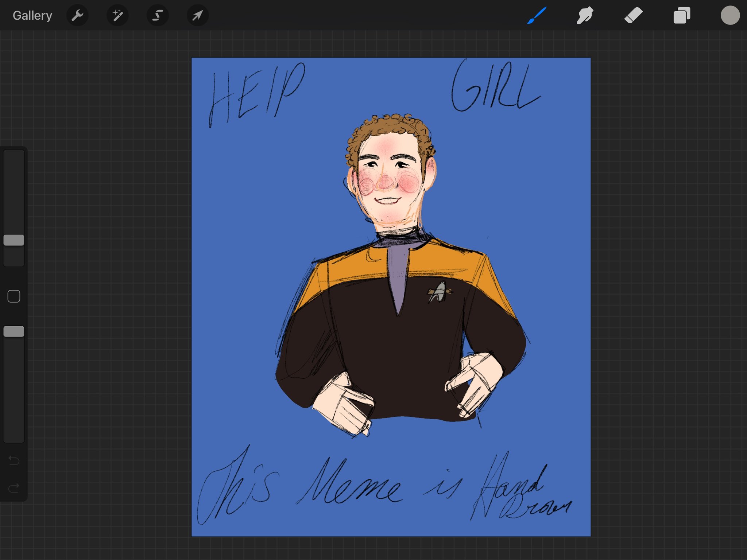Activate the Transform arrow tool

pos(198,16)
